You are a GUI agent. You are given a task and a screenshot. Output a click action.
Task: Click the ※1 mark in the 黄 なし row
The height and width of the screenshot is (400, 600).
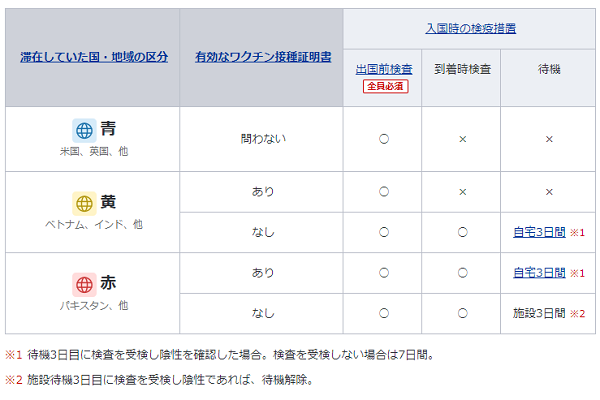point(577,233)
